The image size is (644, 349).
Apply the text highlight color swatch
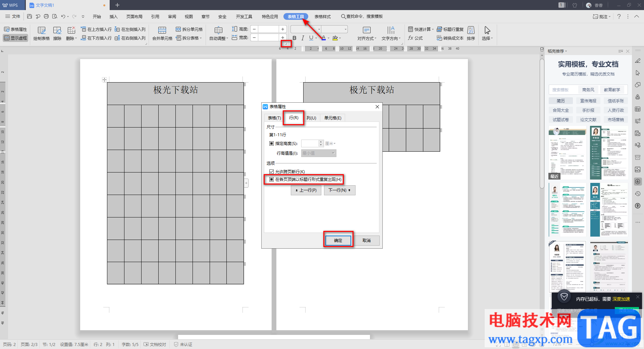(335, 38)
